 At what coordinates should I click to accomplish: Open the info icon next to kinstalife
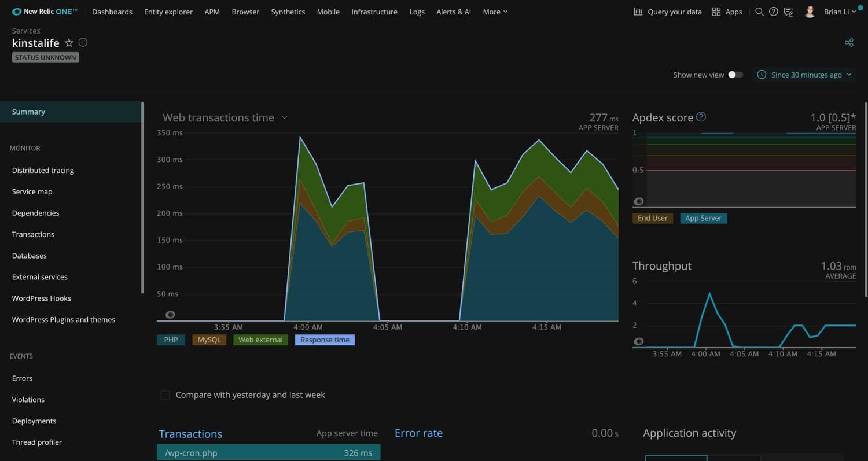[83, 42]
